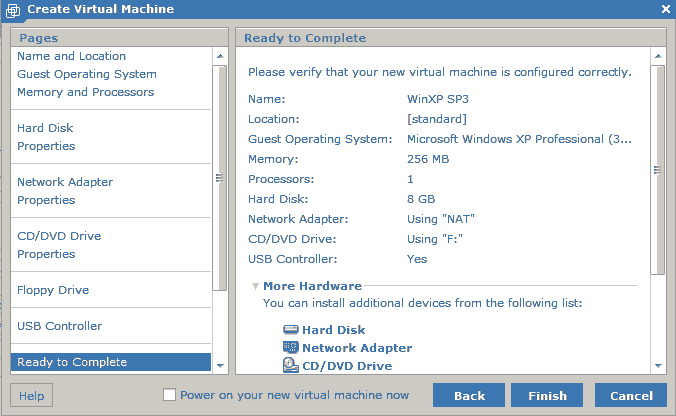Click Finish to create the VM
This screenshot has height=416, width=676.
547,395
